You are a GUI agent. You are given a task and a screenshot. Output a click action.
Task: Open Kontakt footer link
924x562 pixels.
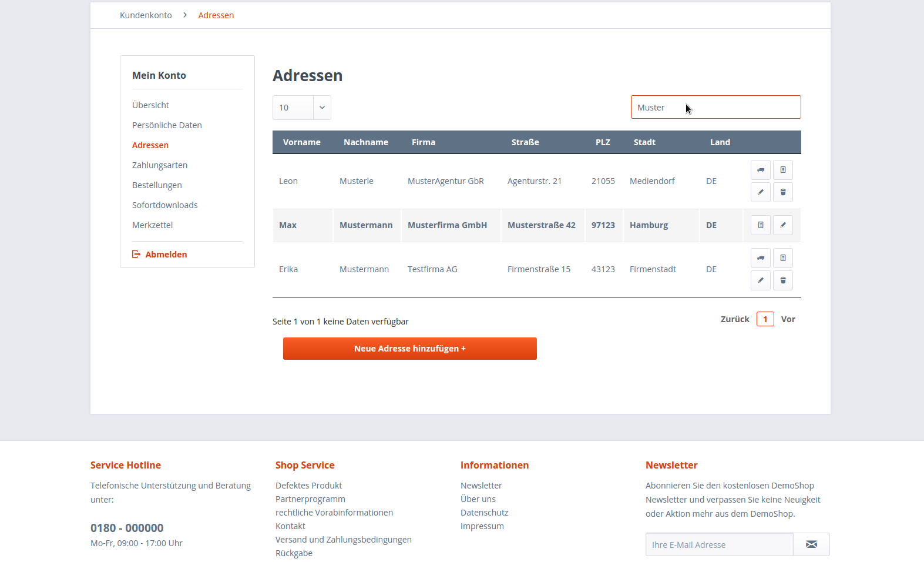pyautogui.click(x=290, y=526)
